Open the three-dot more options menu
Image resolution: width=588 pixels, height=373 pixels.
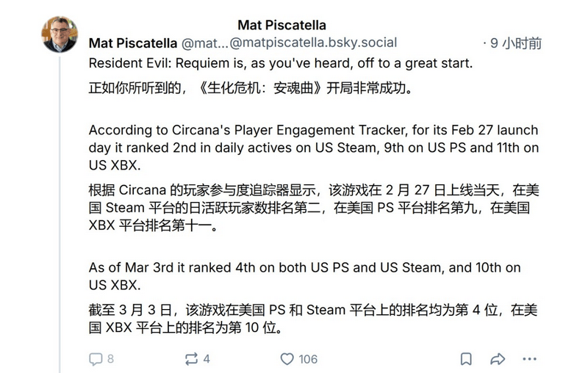[x=530, y=359]
